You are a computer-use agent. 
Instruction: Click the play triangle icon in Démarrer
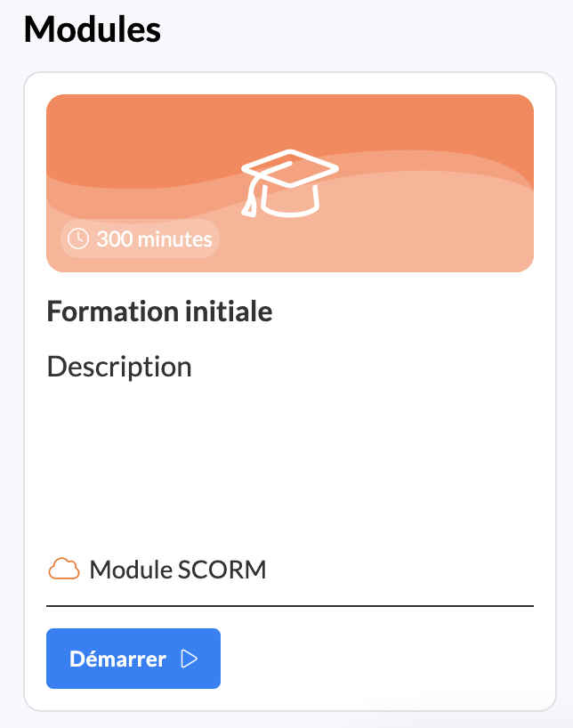[189, 659]
